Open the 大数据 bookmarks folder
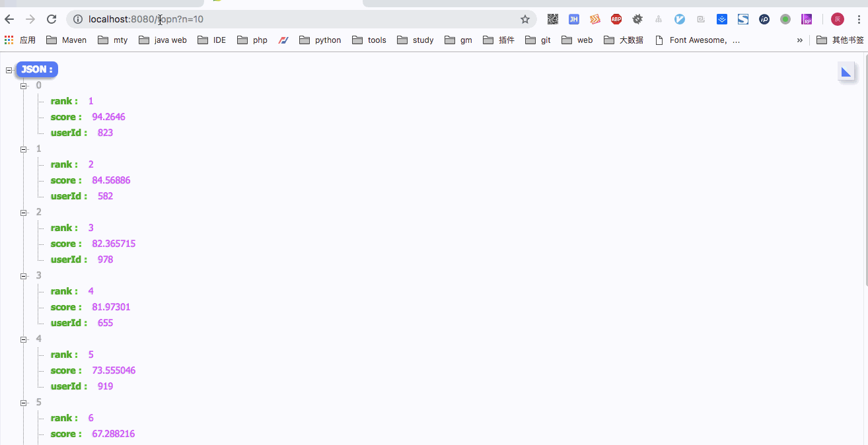The width and height of the screenshot is (868, 445). click(623, 40)
